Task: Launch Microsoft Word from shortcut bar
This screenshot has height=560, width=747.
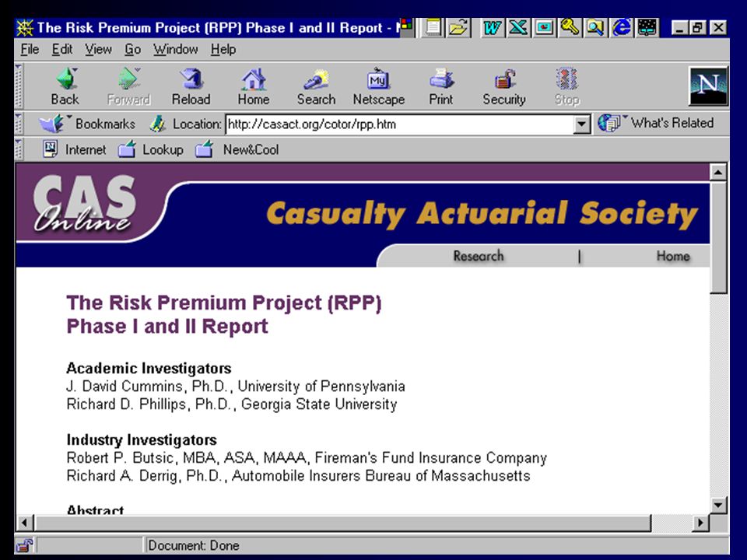Action: (492, 27)
